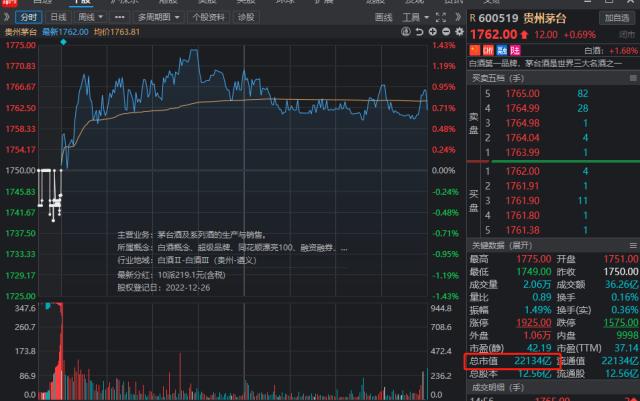Screen dimensions: 640x401
Task: Click the 股权登记日 2022-12-26 line
Action: pyautogui.click(x=164, y=287)
